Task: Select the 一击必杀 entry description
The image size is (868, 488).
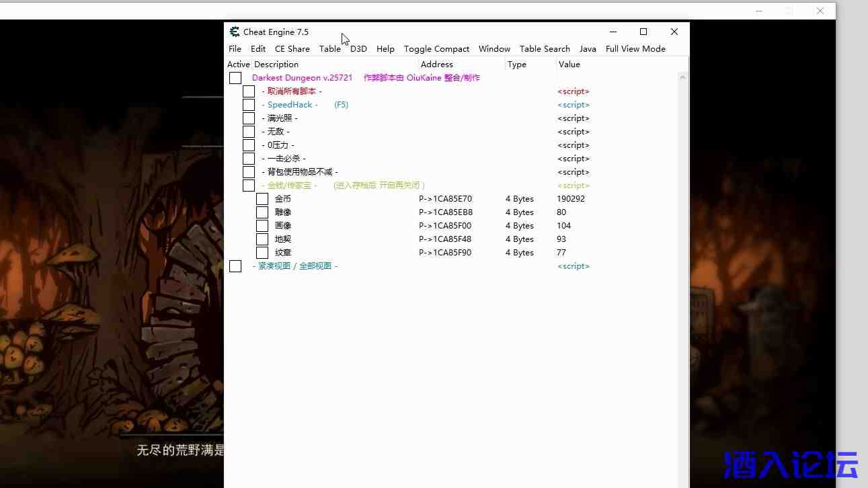Action: 284,159
